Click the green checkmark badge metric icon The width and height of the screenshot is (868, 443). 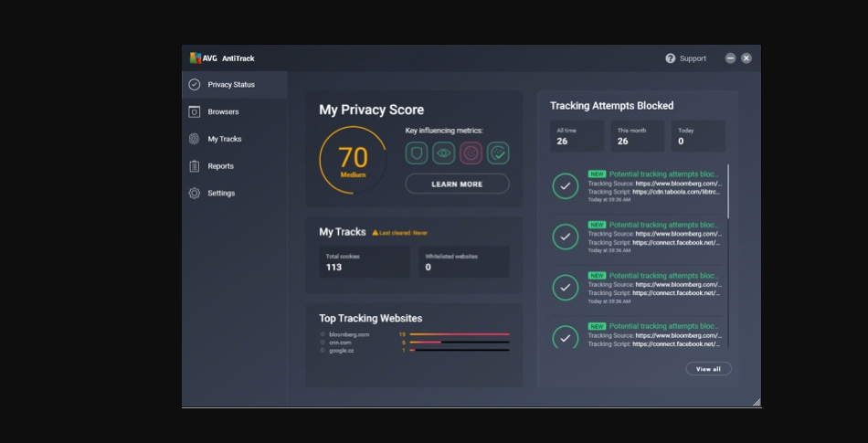(498, 153)
